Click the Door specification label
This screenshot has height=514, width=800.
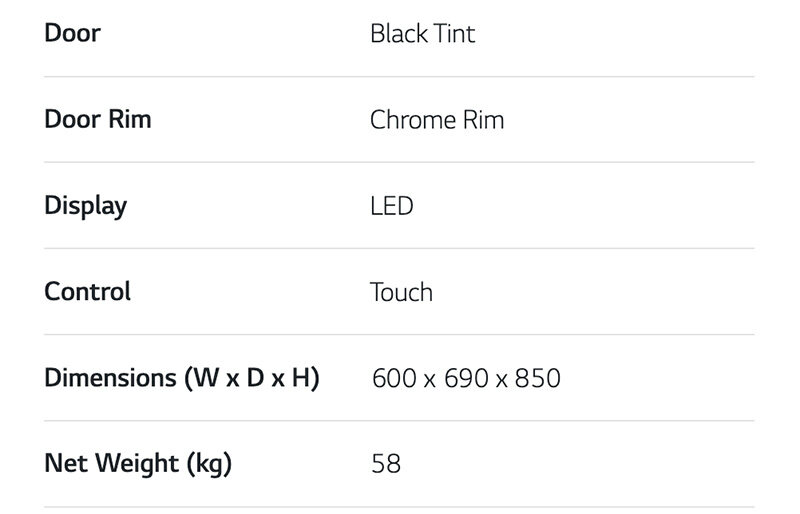(x=72, y=34)
